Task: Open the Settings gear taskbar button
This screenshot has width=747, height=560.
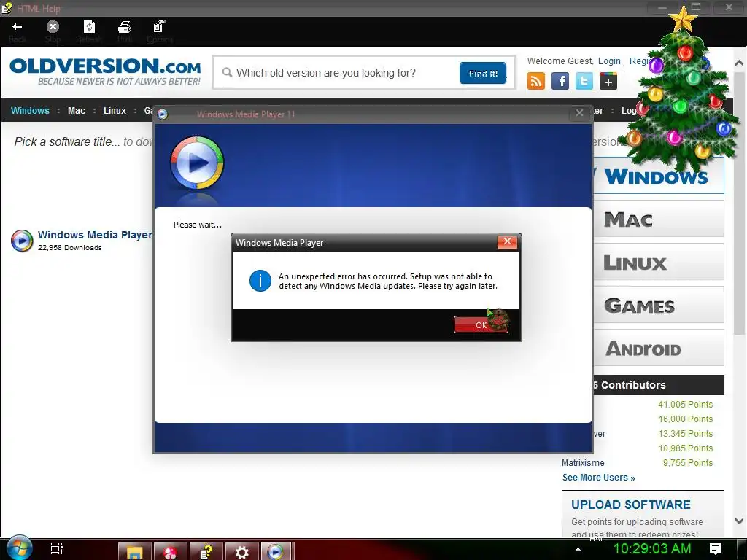Action: pyautogui.click(x=241, y=551)
